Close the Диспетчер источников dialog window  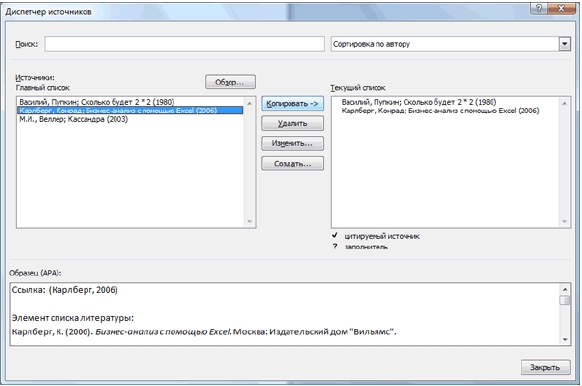tap(562, 9)
